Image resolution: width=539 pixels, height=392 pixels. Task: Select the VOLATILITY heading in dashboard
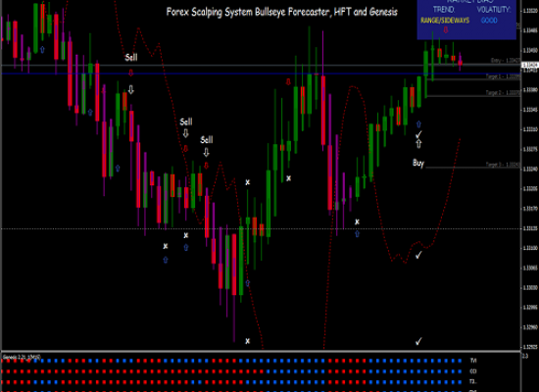[494, 10]
